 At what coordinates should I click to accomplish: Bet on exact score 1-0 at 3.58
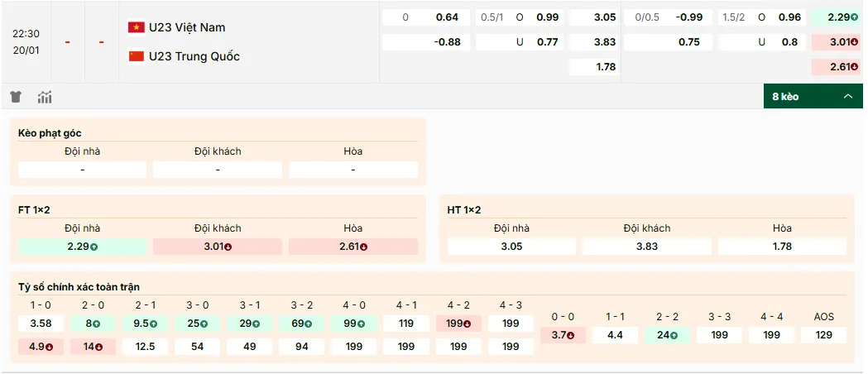[41, 324]
